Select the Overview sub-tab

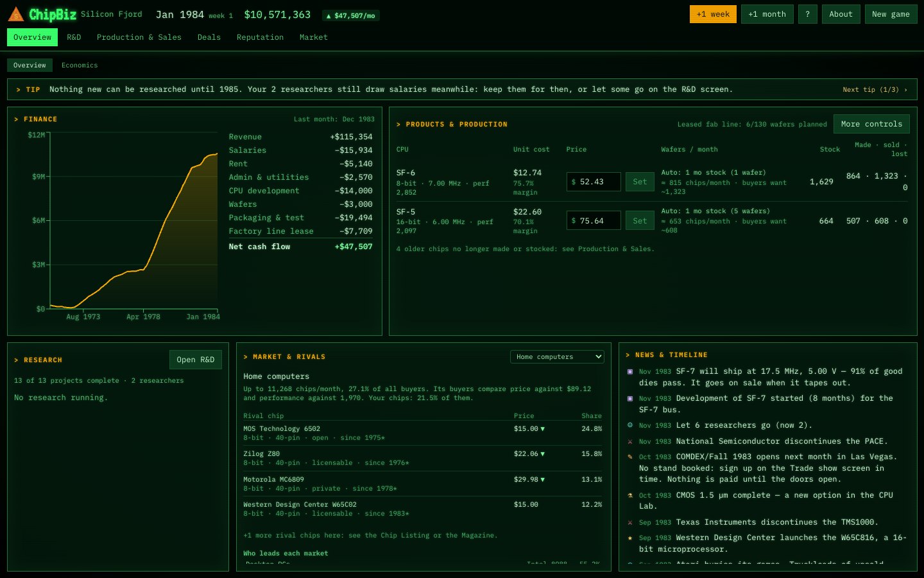coord(30,66)
